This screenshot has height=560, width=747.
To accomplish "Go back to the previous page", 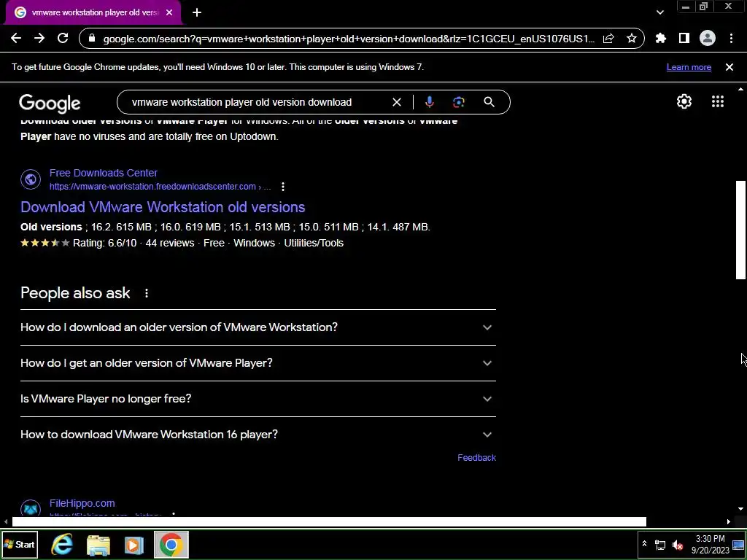I will point(16,39).
